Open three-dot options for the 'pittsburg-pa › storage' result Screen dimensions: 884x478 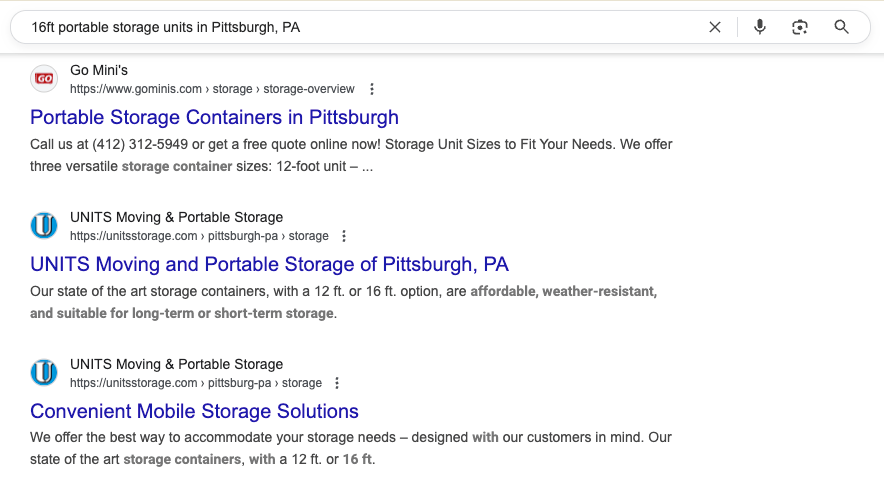(x=337, y=383)
